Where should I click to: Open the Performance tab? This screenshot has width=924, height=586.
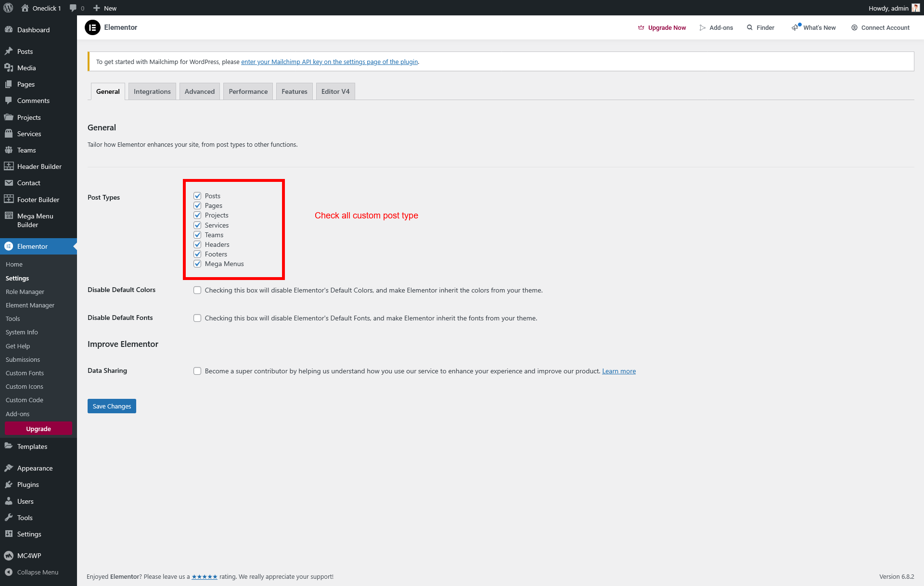[x=248, y=91]
